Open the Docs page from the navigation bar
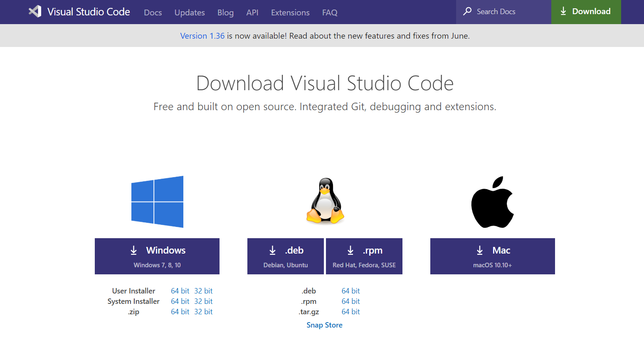This screenshot has height=350, width=644. click(153, 12)
